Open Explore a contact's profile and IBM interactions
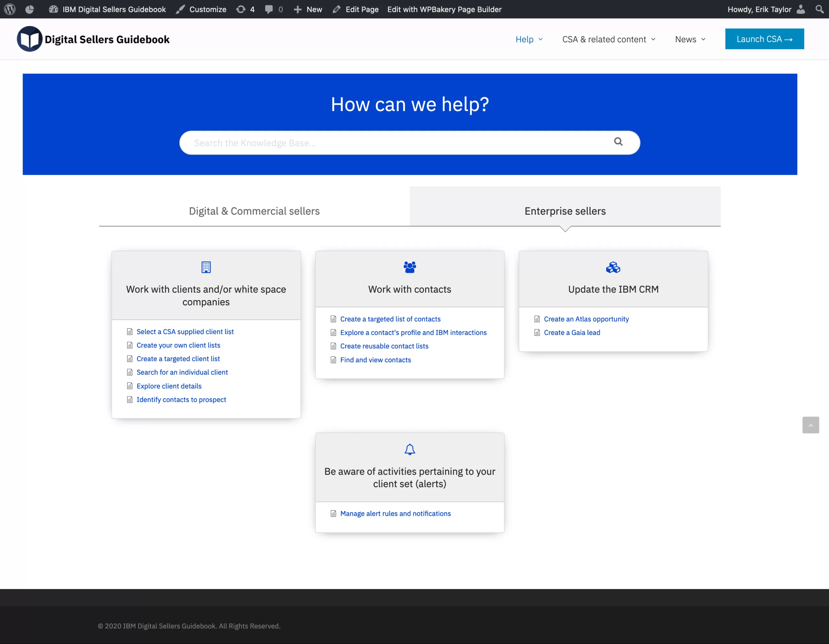 (413, 333)
